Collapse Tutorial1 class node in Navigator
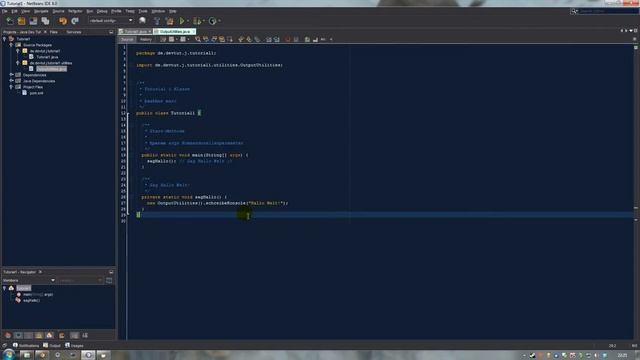The image size is (640, 360). point(5,288)
